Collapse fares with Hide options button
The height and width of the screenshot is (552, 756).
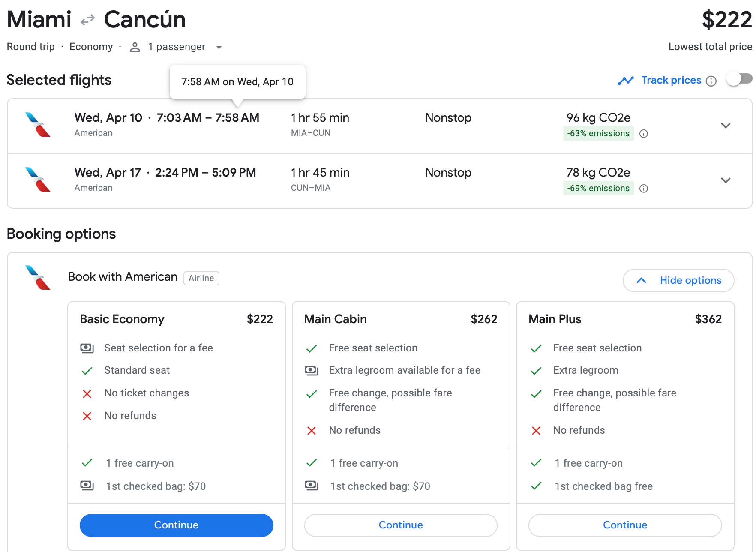(x=678, y=280)
